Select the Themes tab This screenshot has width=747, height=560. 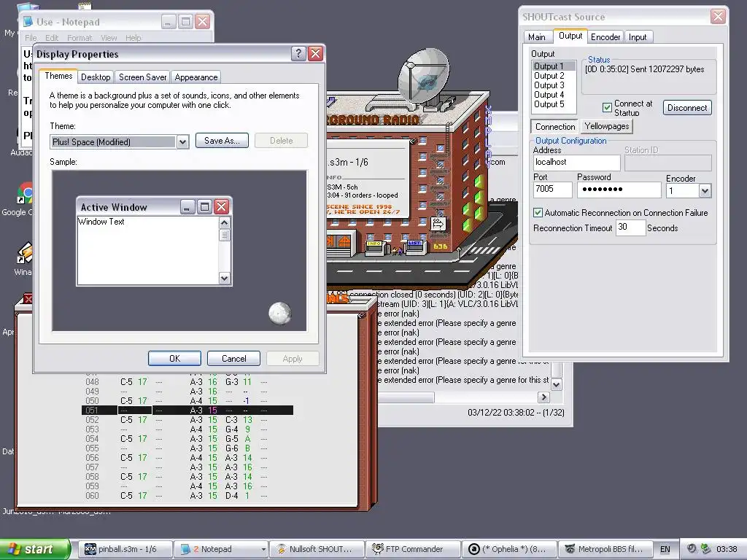(x=58, y=76)
